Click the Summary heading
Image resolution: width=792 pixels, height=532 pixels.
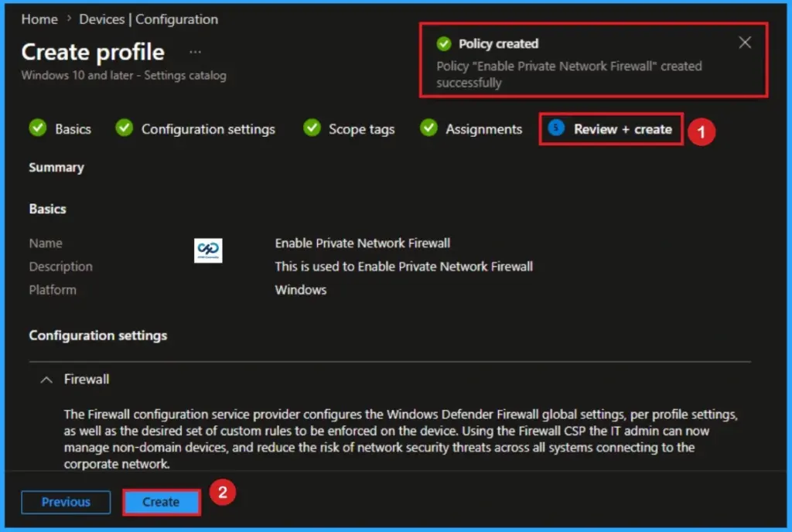pyautogui.click(x=56, y=168)
